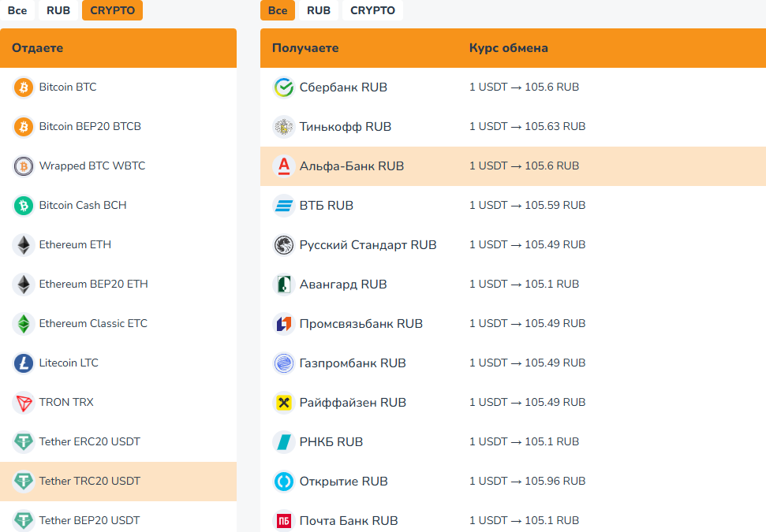Viewport: 766px width, 532px height.
Task: Click the Отдаете column header
Action: [x=38, y=48]
